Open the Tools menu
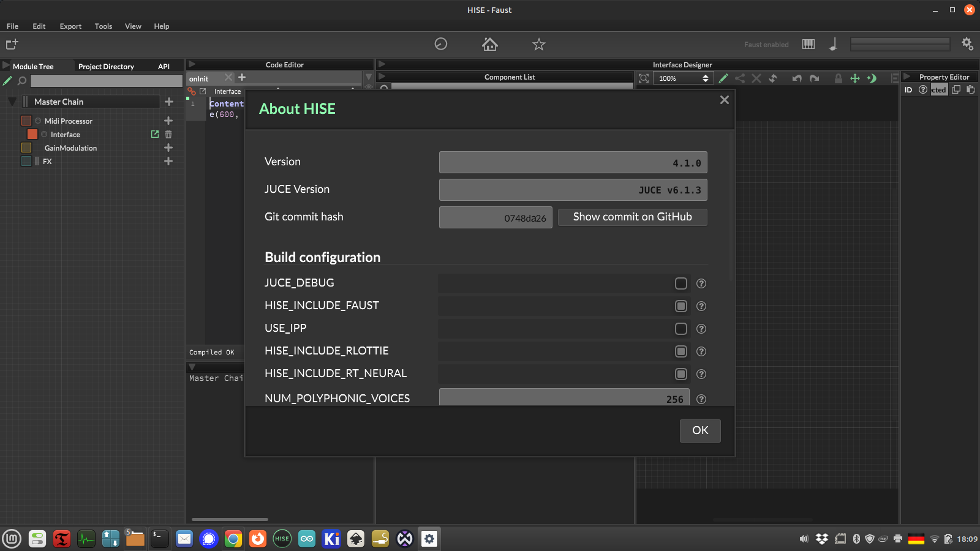This screenshot has height=551, width=980. pos(103,26)
